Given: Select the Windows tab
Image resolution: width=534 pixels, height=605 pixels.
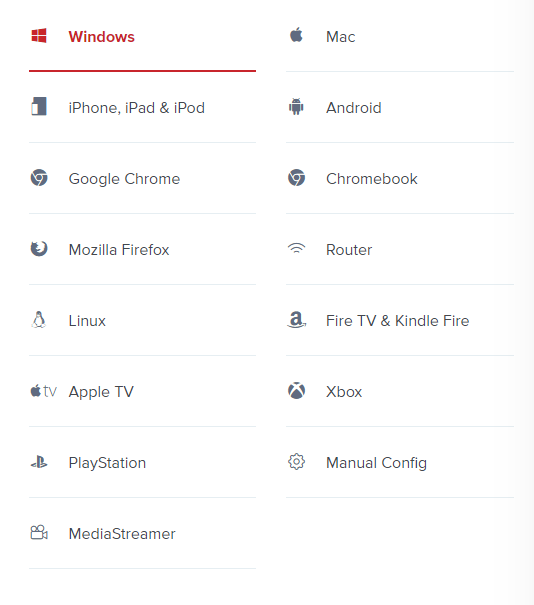Looking at the screenshot, I should (142, 37).
